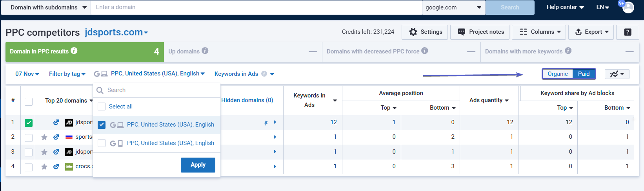The image size is (644, 191).
Task: Open Top 20 domains dropdown
Action: pyautogui.click(x=69, y=101)
